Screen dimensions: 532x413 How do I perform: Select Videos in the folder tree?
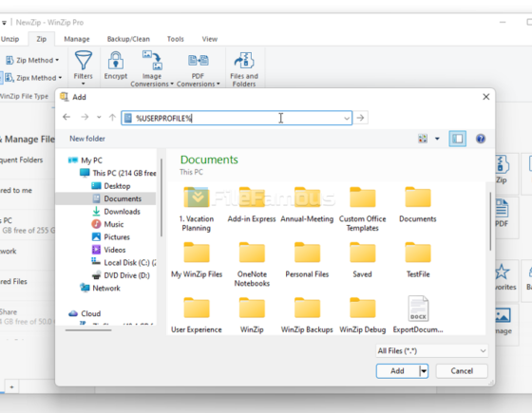tap(108, 250)
